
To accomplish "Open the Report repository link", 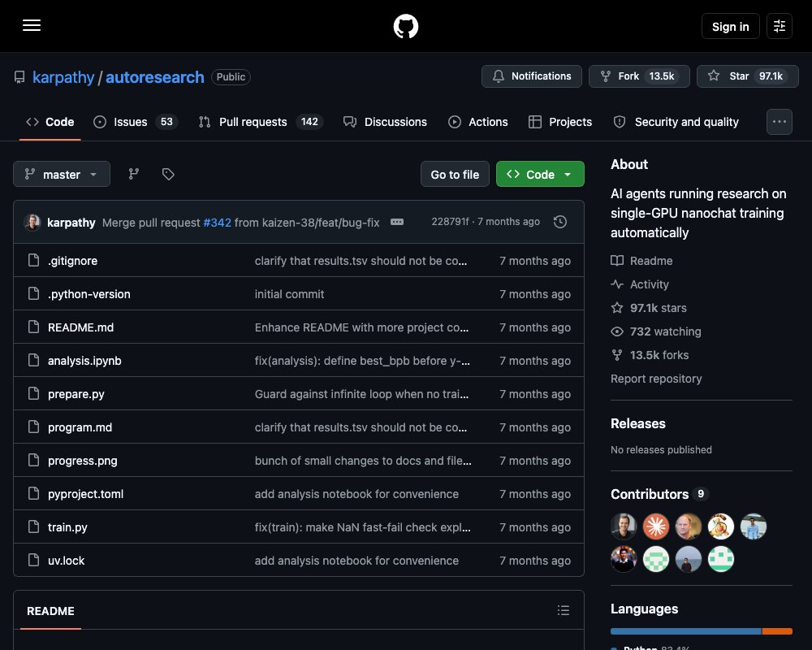I will (x=655, y=379).
